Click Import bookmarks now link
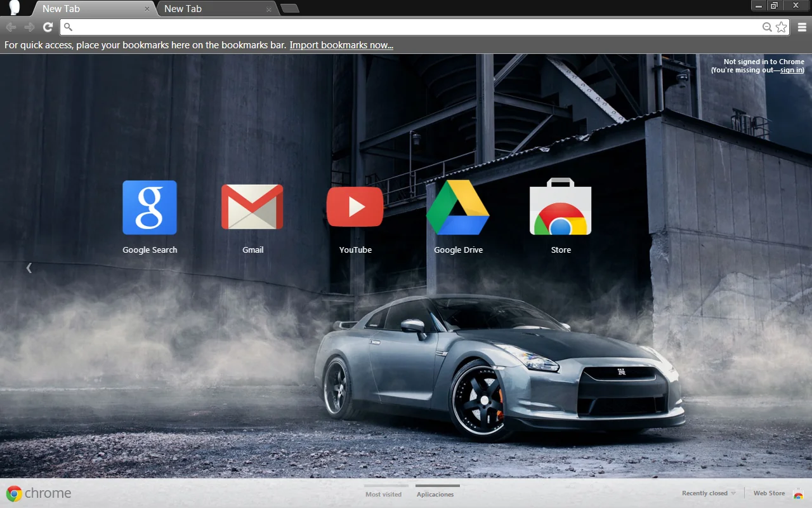Viewport: 812px width, 508px height. (x=341, y=45)
